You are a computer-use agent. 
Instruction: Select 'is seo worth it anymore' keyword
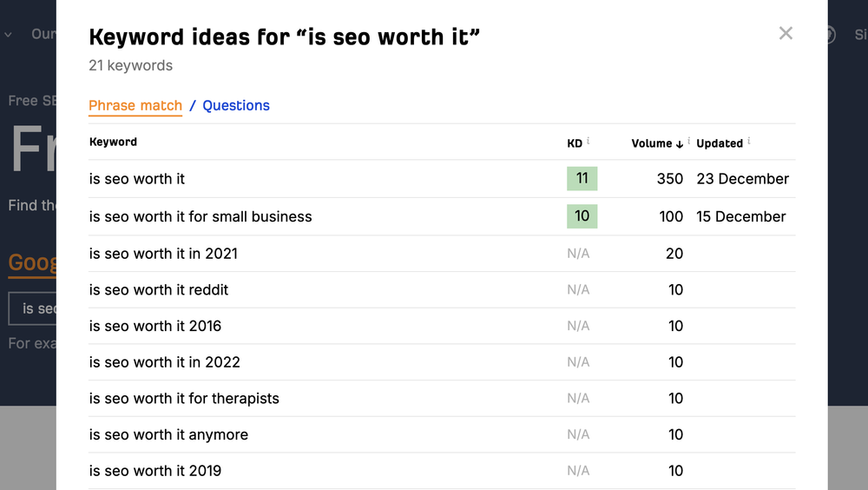coord(168,434)
